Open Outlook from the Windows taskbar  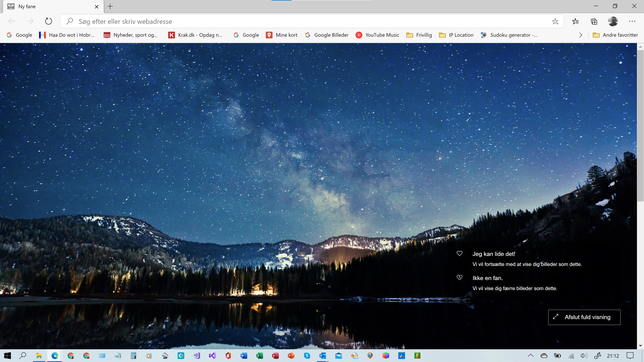(x=323, y=355)
